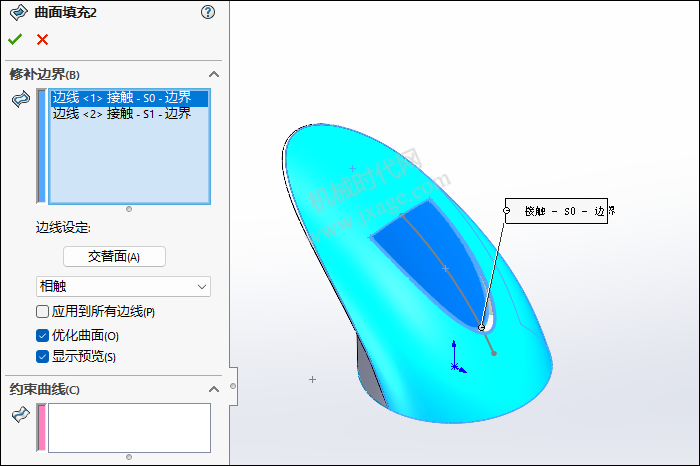700x466 pixels.
Task: Cancel surface fill with red X
Action: click(42, 40)
